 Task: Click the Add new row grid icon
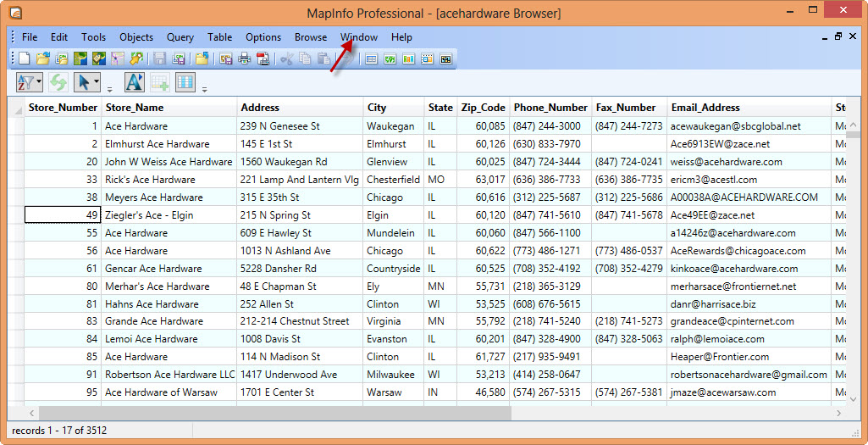coord(160,82)
